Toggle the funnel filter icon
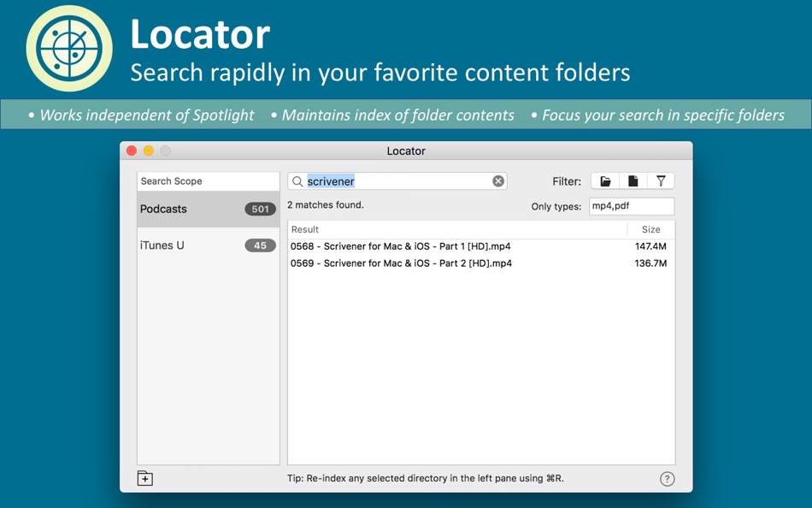This screenshot has width=812, height=508. pos(661,181)
